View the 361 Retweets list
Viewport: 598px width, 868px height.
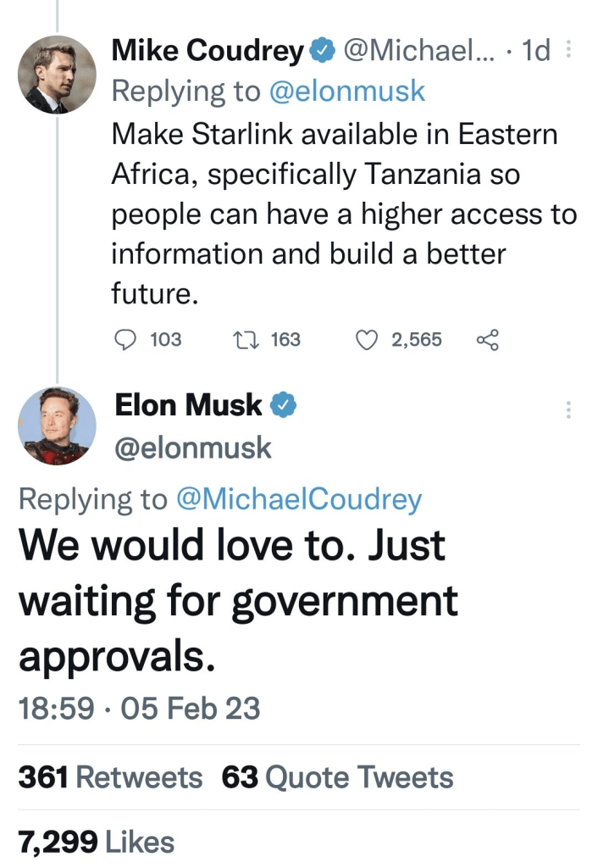point(110,777)
